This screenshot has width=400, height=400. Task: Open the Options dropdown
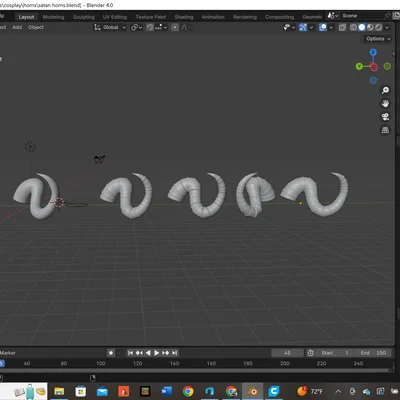click(378, 39)
